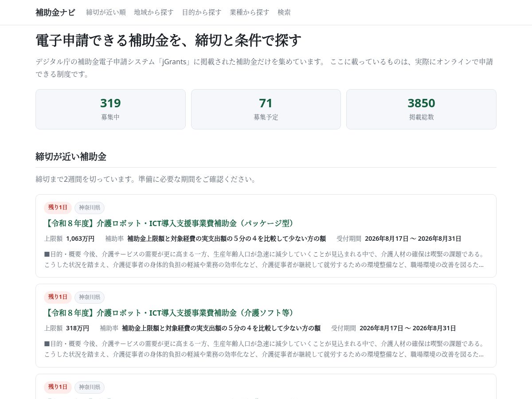
Task: Open 検索 navigation item
Action: tap(284, 12)
